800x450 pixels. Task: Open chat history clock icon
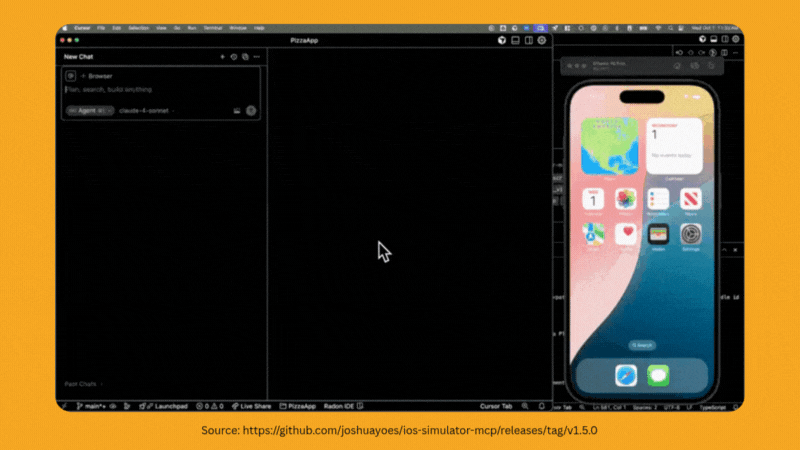[234, 57]
